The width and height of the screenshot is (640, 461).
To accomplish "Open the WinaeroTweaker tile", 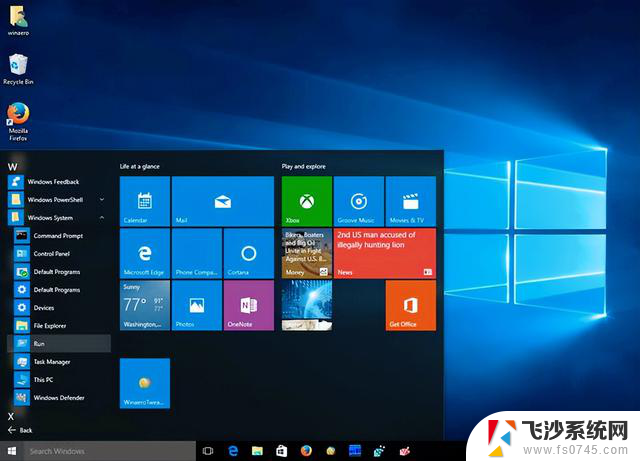I will coord(145,383).
